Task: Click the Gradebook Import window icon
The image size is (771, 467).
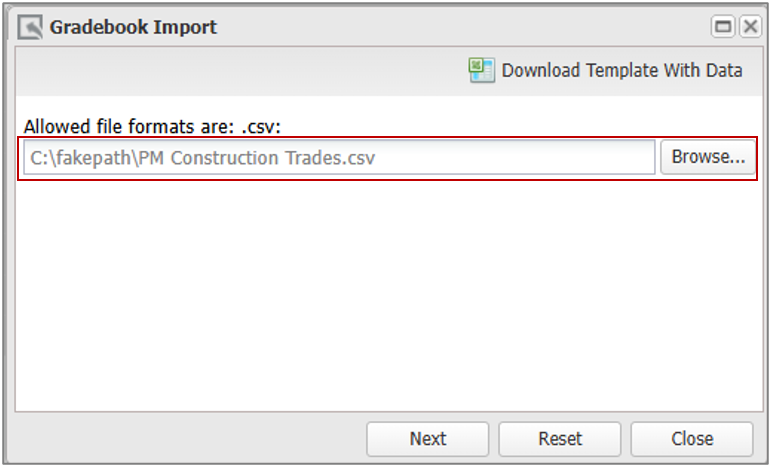Action: 30,27
